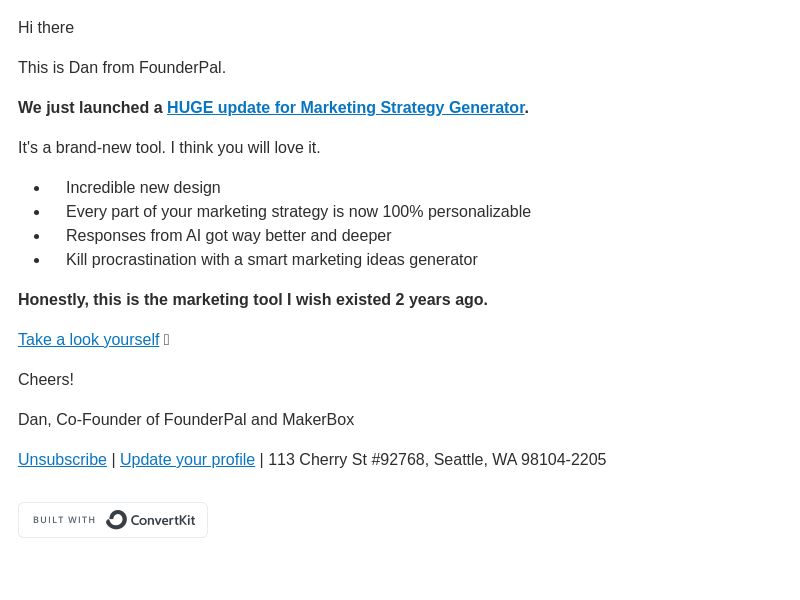Select the Responses from AI bullet item
Viewport: 800px width, 600px height.
pyautogui.click(x=229, y=236)
